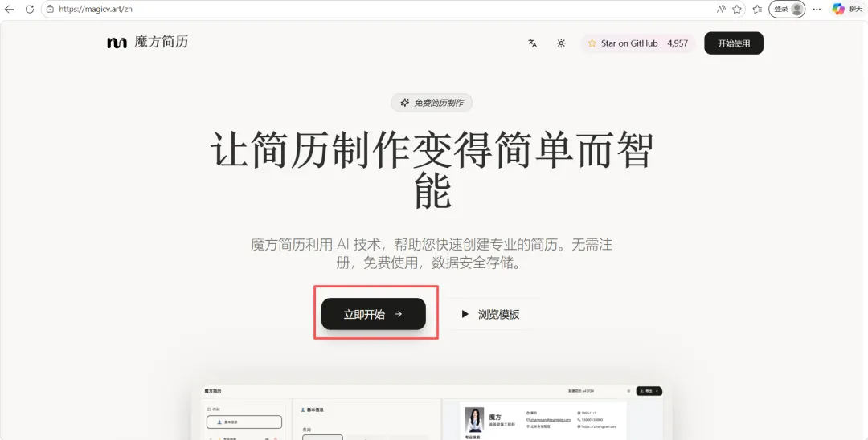The width and height of the screenshot is (868, 440).
Task: Click the play triangle beside 浏览模板
Action: pos(465,314)
